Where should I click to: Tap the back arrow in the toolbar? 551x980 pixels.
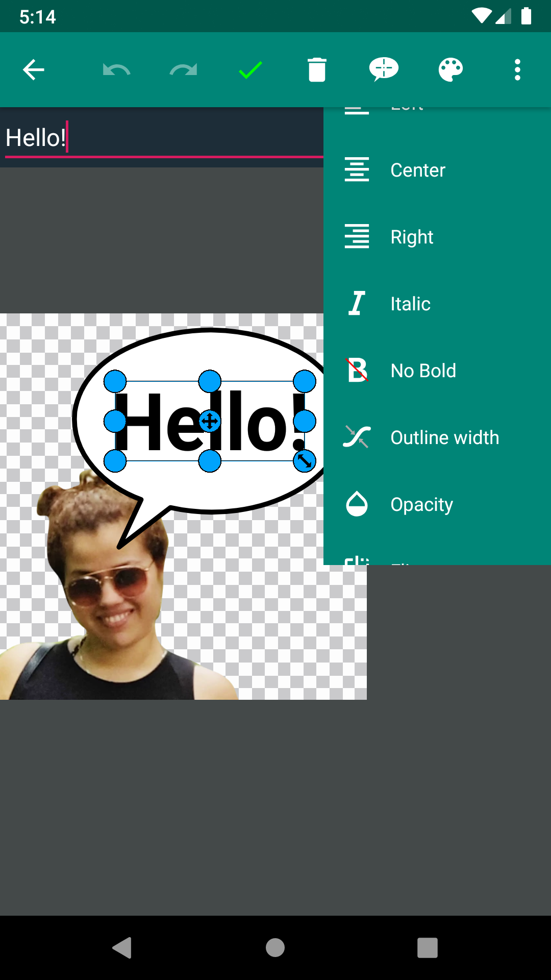[x=34, y=70]
